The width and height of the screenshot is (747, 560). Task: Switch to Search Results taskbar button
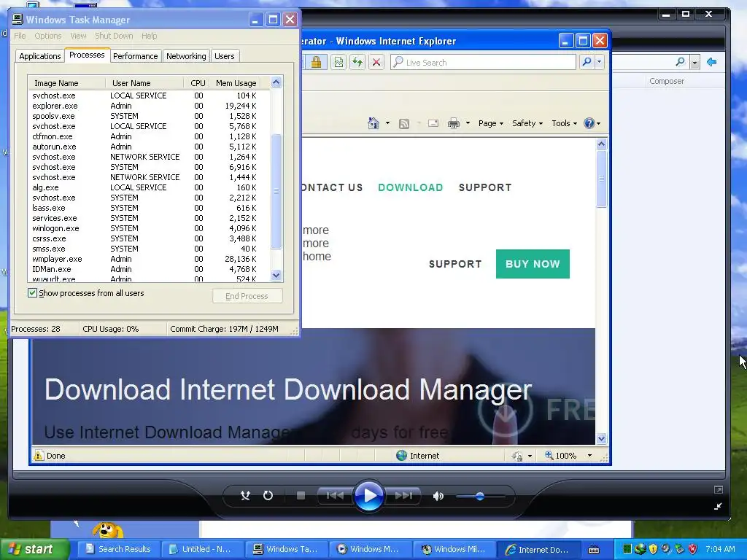coord(118,549)
